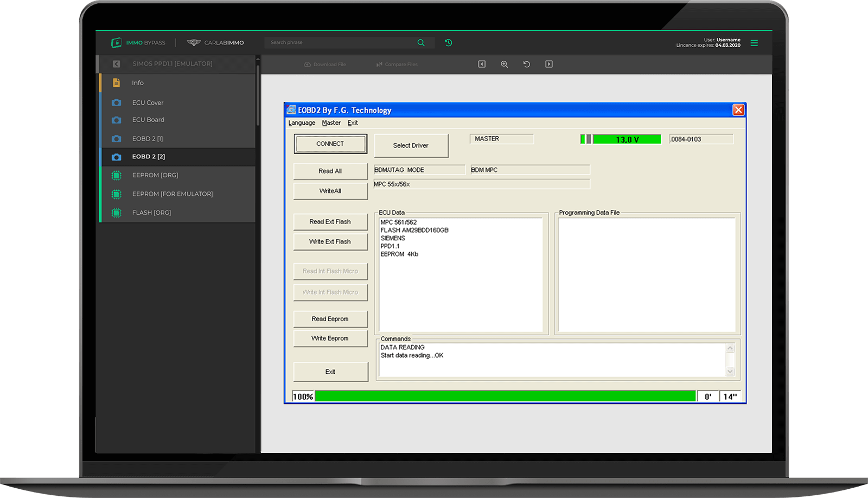868x498 pixels.
Task: Select FLASH [ORG] entry
Action: [x=177, y=213]
